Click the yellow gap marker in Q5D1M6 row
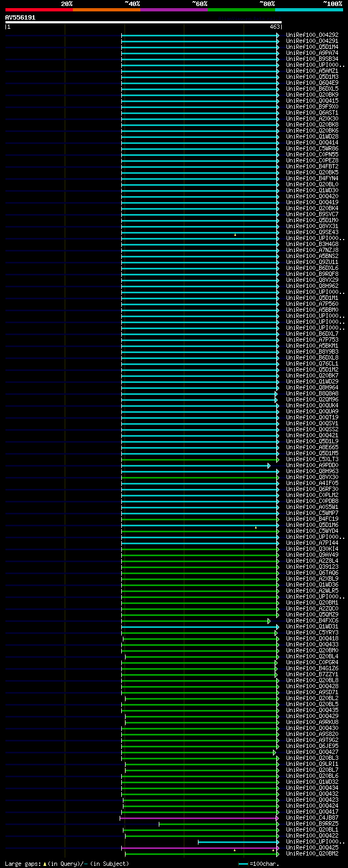Screen dimensions: 348x868 click(x=256, y=527)
